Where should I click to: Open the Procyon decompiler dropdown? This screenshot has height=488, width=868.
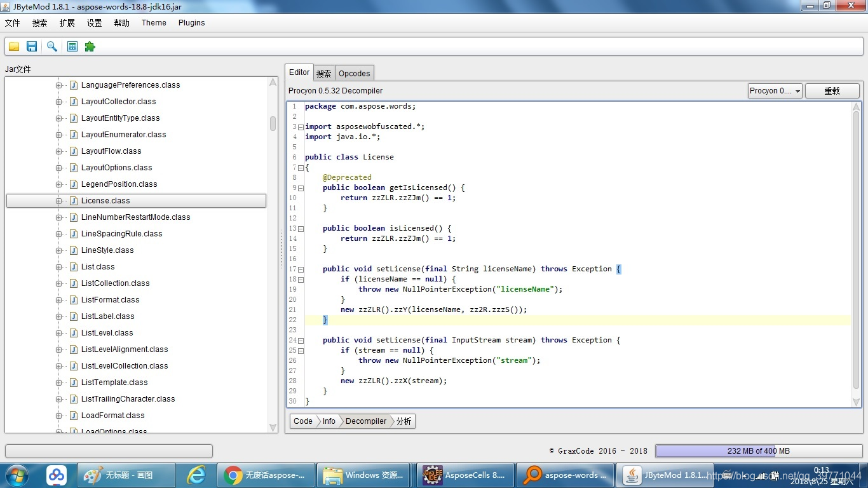[775, 91]
